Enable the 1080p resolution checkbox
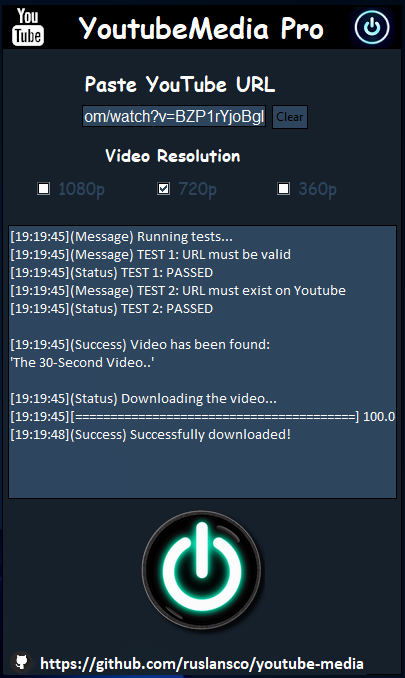405x678 pixels. [x=44, y=189]
